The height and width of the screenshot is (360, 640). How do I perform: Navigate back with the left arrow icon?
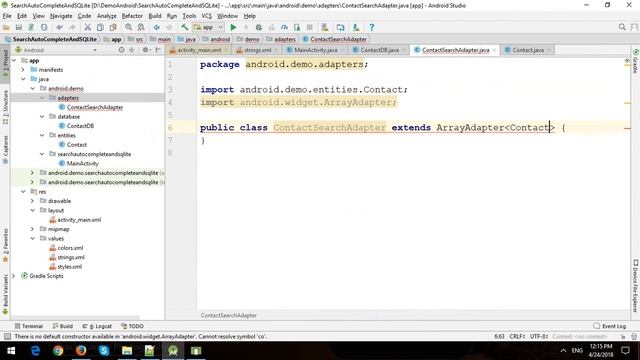(x=156, y=27)
